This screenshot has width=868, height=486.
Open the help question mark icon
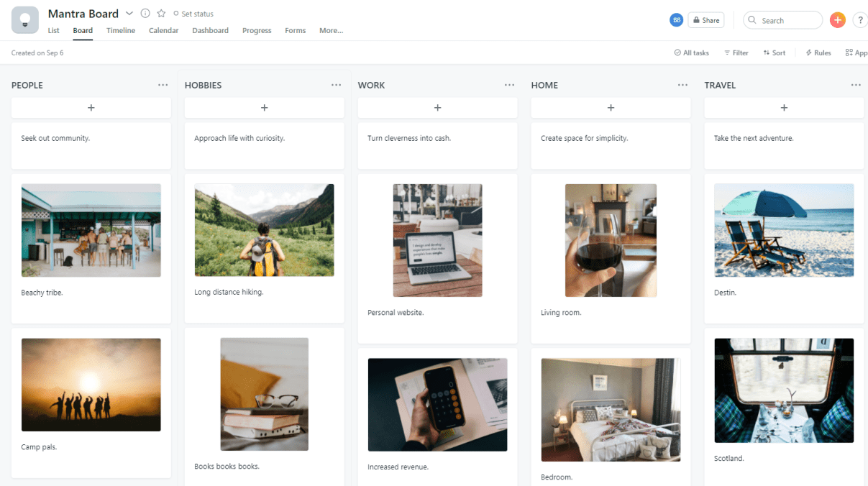click(x=860, y=20)
